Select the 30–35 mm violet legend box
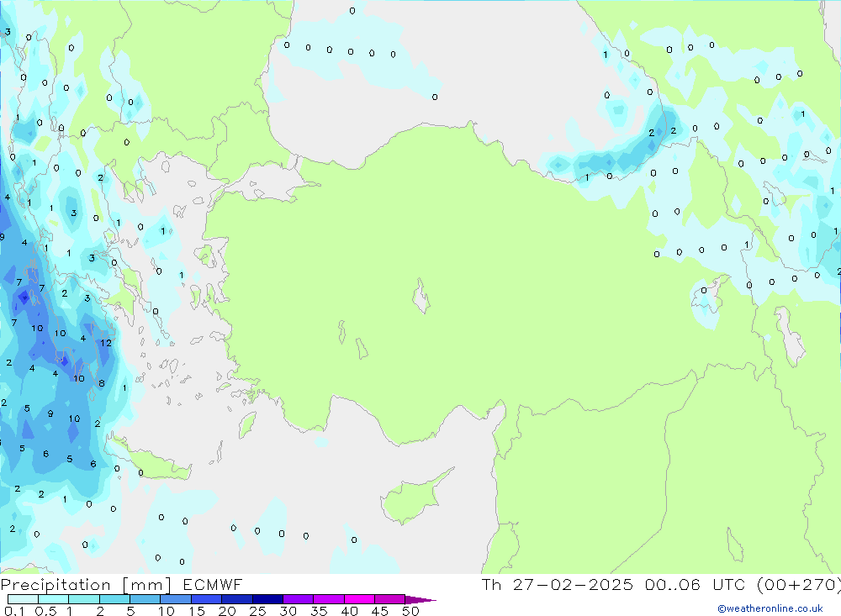 click(x=298, y=599)
